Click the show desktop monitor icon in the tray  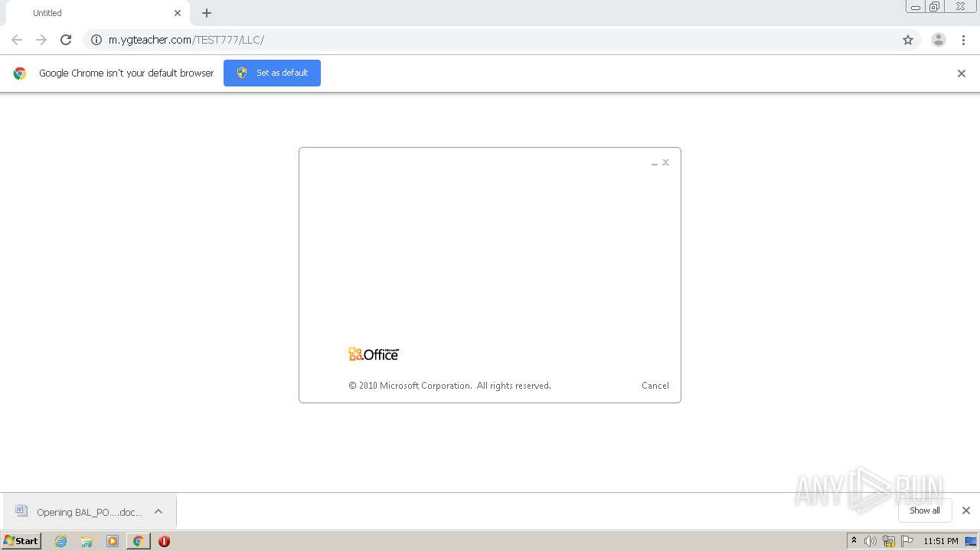[971, 541]
